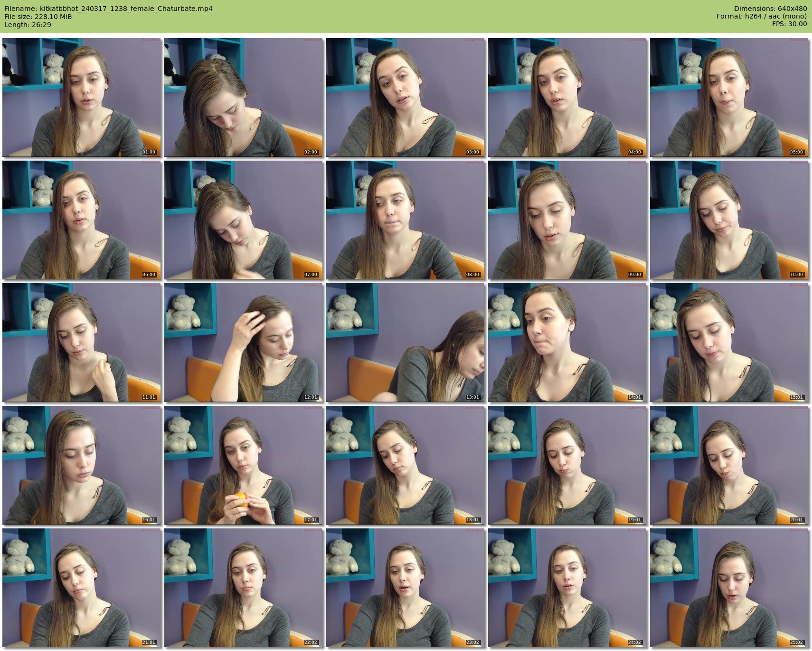Image resolution: width=812 pixels, height=651 pixels.
Task: Click the thumbnail stamped 13:01
Action: click(406, 343)
